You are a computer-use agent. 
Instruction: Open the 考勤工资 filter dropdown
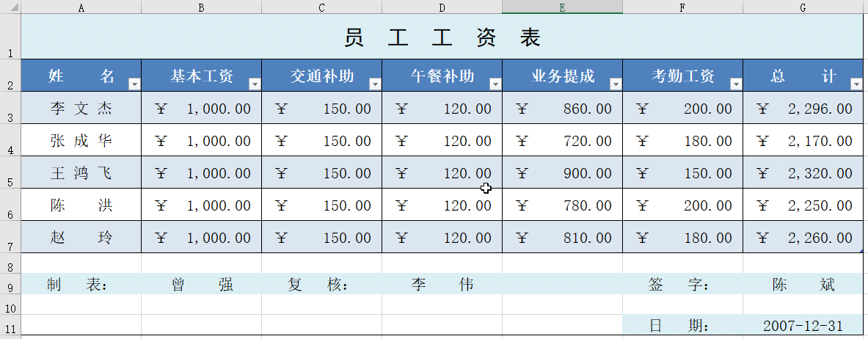point(736,84)
